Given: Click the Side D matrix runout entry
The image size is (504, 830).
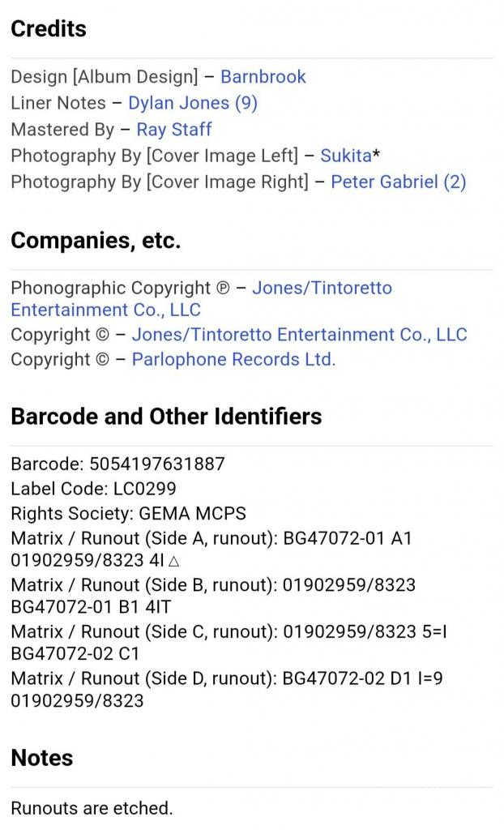Looking at the screenshot, I should (227, 689).
